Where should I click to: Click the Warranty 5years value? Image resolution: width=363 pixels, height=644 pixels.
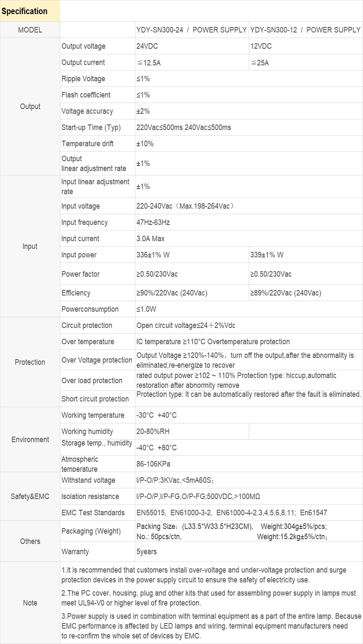coord(146,552)
